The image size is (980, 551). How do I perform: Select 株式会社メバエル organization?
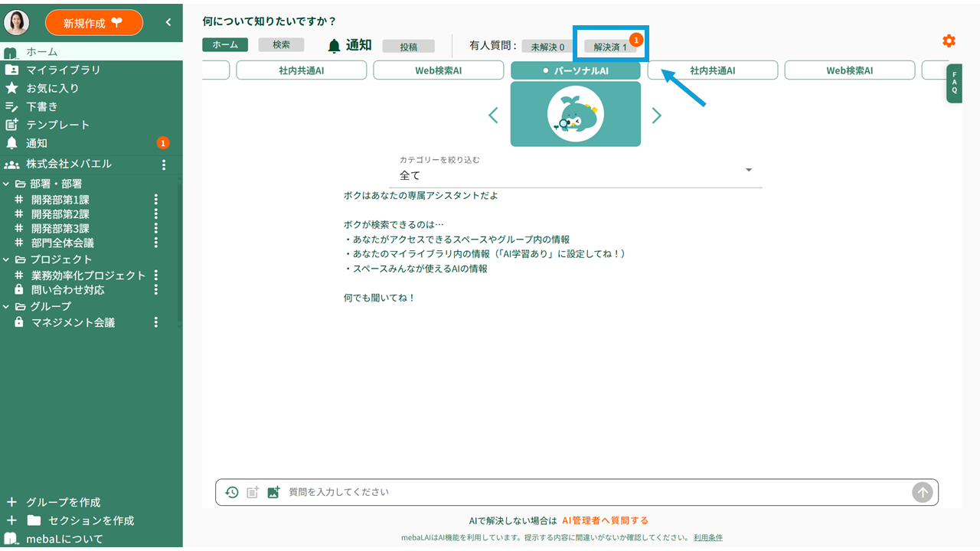coord(69,164)
